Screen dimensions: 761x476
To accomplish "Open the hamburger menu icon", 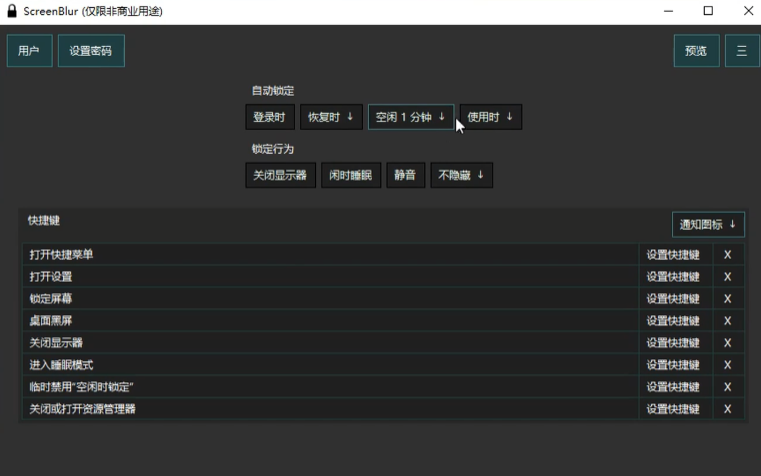I will tap(741, 51).
